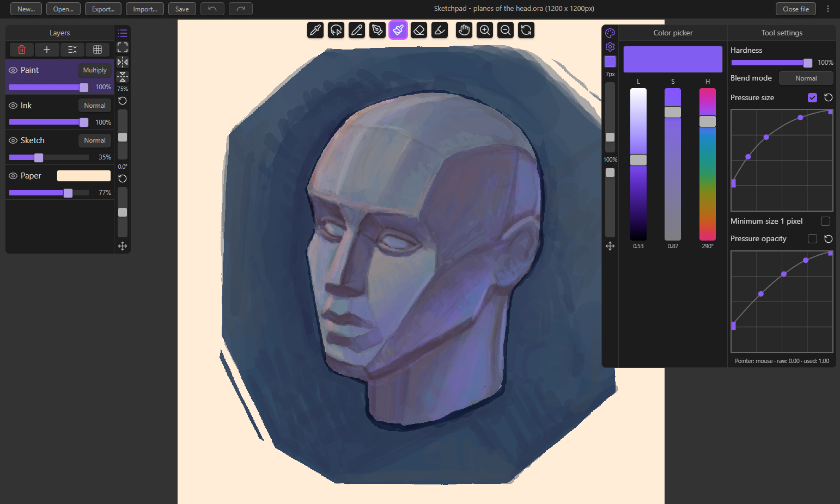Delete the layer using the red trash icon

pyautogui.click(x=22, y=50)
